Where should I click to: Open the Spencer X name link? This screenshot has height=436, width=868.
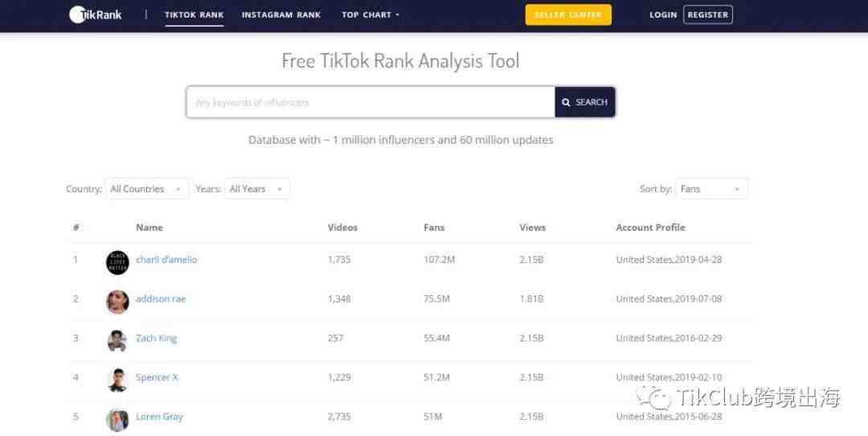(158, 377)
